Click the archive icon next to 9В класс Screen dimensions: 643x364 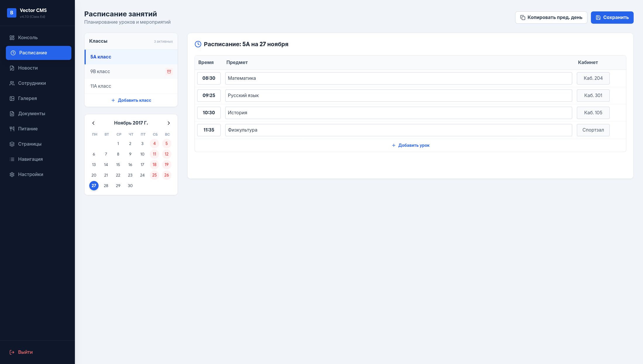[x=169, y=72]
